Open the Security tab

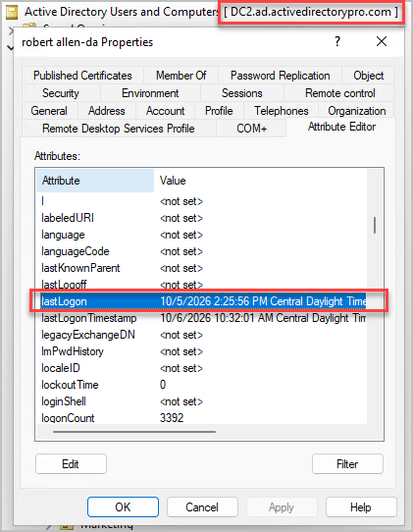(x=61, y=93)
